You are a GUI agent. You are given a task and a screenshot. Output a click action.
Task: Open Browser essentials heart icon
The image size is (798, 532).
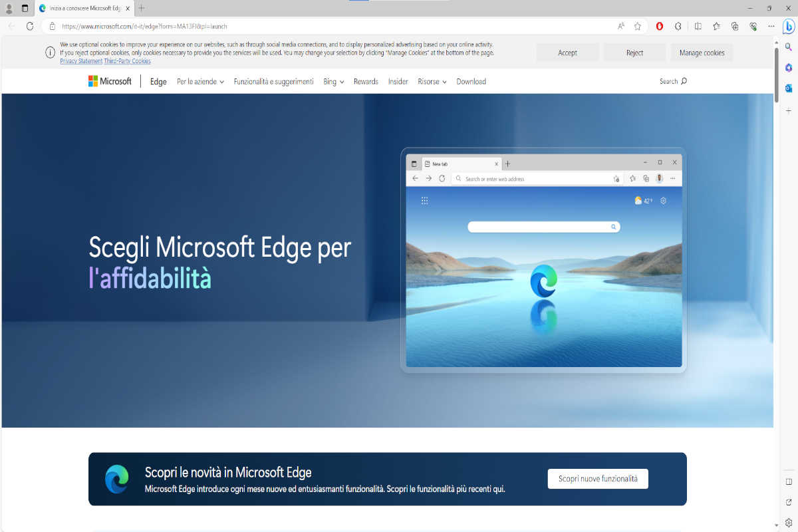[753, 26]
